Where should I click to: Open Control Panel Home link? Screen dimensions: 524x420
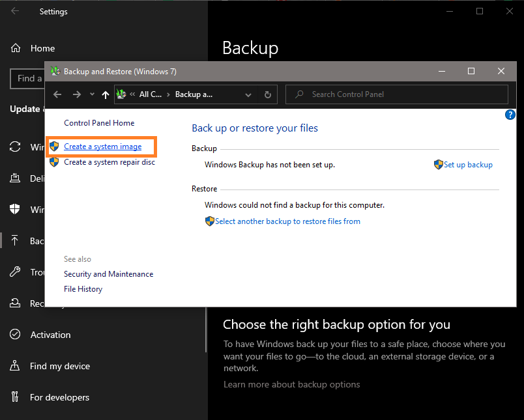[x=99, y=123]
